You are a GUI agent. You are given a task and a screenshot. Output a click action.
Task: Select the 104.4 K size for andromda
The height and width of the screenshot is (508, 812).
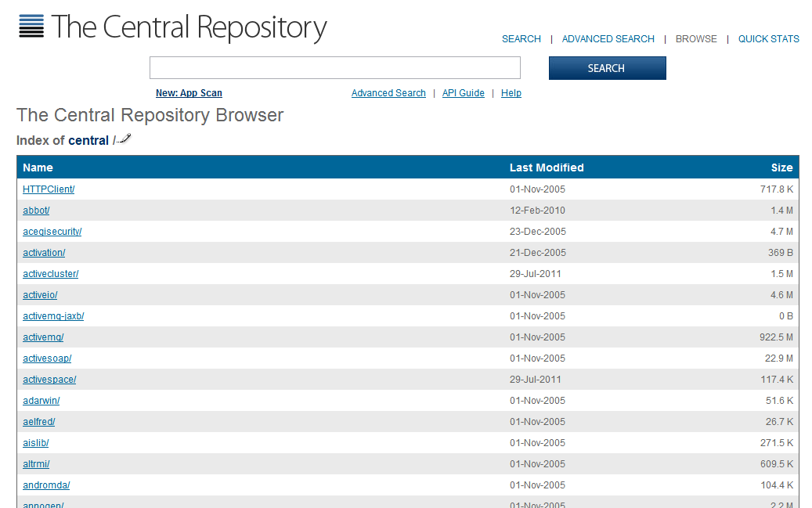tap(777, 485)
